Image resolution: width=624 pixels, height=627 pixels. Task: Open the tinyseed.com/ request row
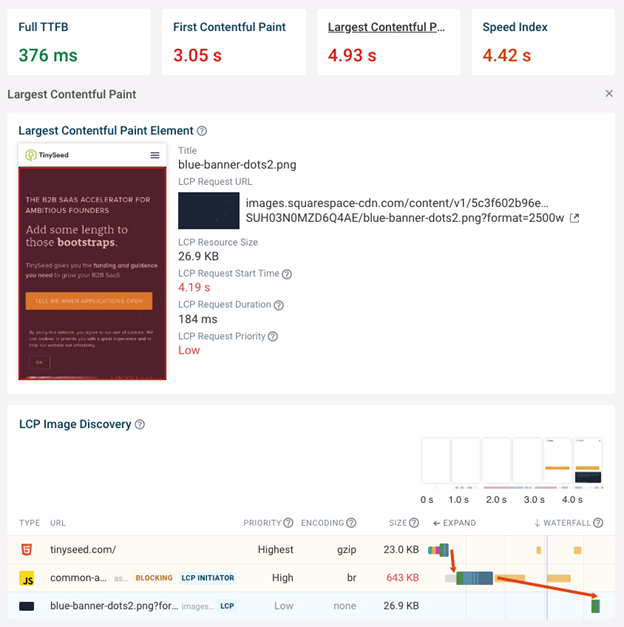311,550
